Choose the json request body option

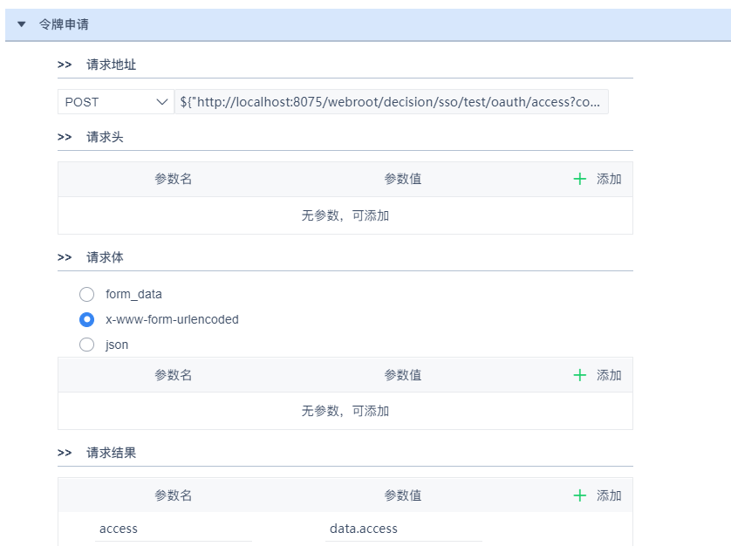point(86,345)
